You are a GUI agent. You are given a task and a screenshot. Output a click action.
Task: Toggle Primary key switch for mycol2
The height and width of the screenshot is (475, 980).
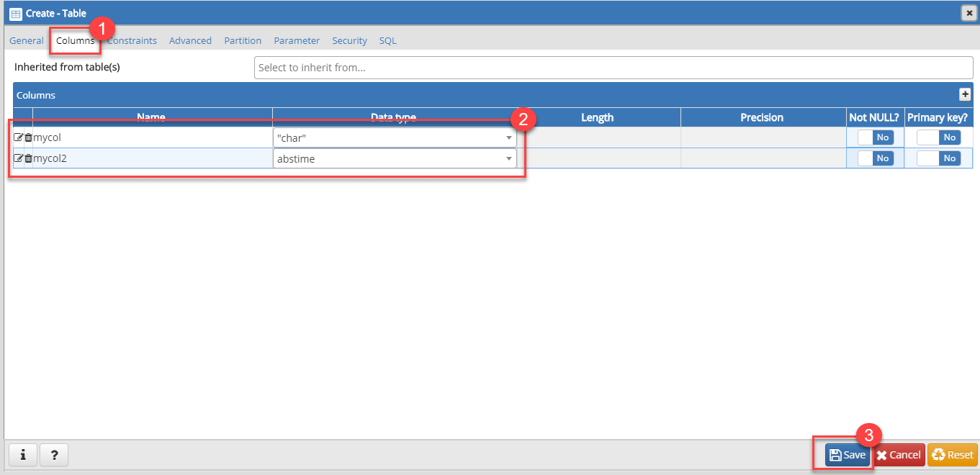pyautogui.click(x=938, y=158)
